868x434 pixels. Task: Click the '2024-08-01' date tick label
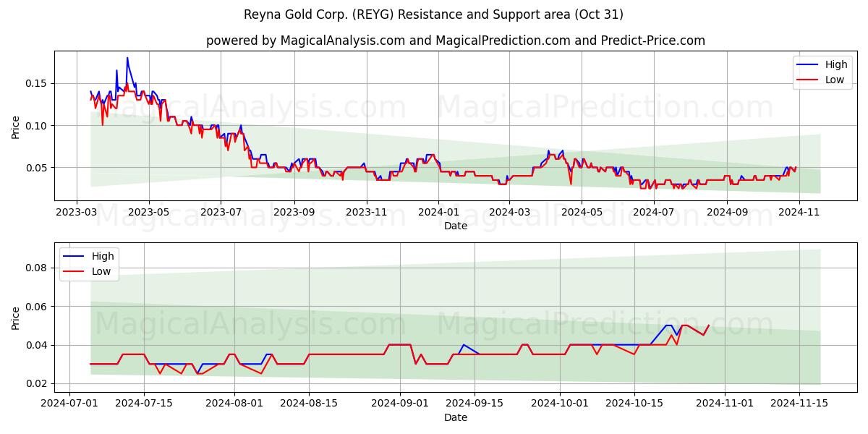point(234,404)
